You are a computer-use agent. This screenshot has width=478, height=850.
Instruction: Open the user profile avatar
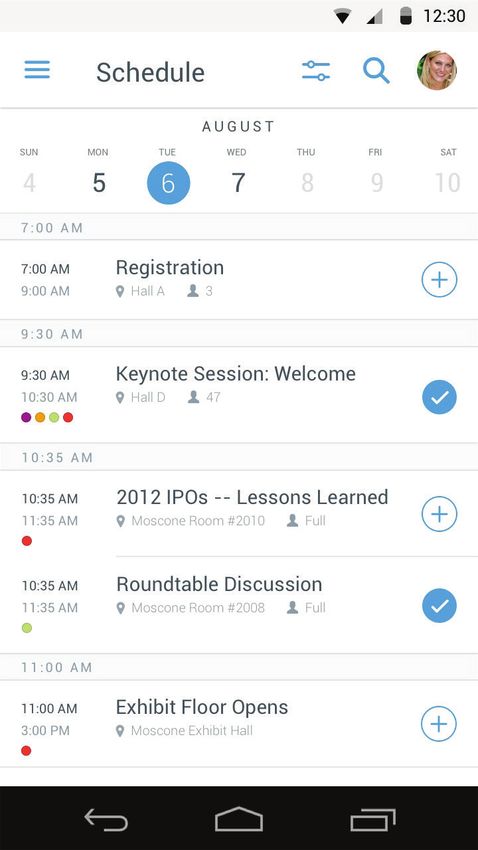tap(437, 70)
